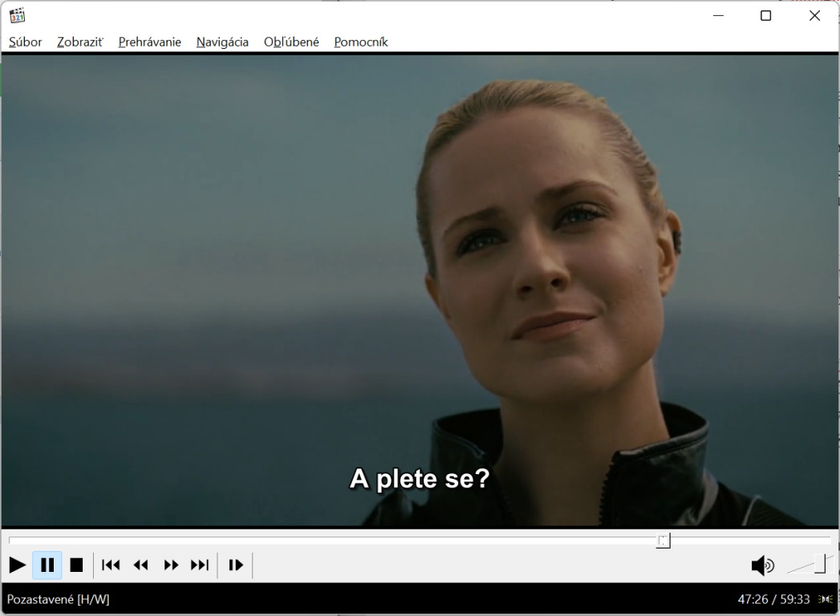This screenshot has height=616, width=840.
Task: Expand the Prehrávanie menu
Action: 150,42
